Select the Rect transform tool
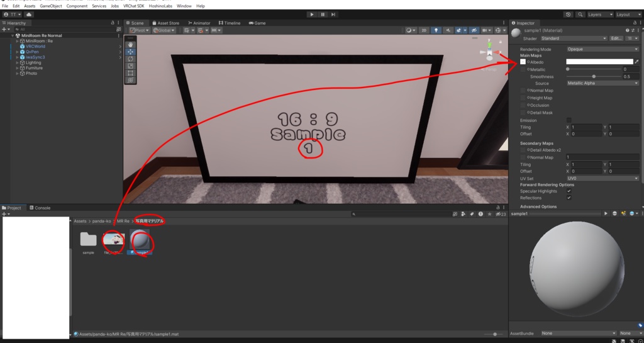 131,73
